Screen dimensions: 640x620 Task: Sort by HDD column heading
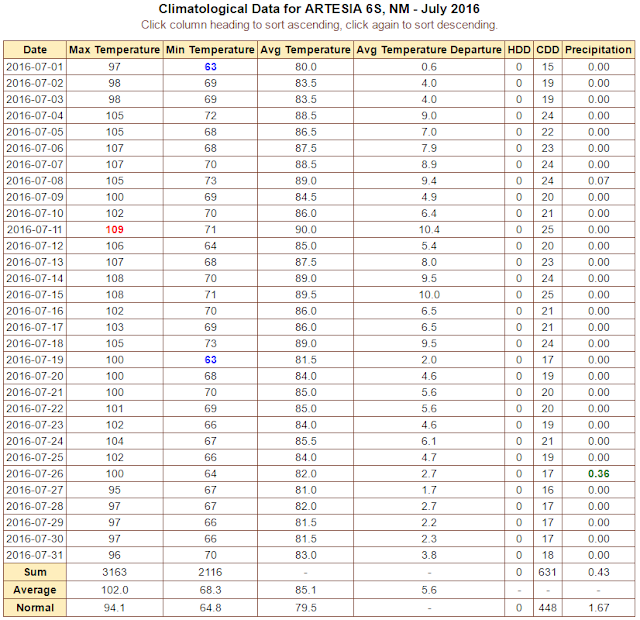click(x=519, y=50)
